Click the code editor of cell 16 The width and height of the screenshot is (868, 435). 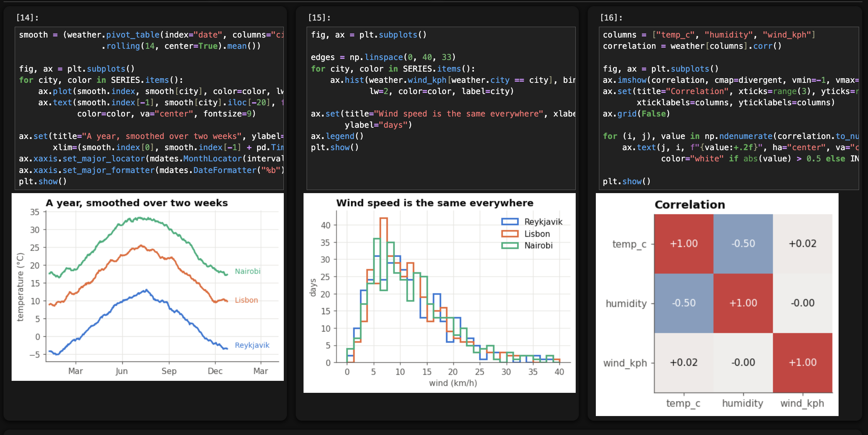[729, 108]
